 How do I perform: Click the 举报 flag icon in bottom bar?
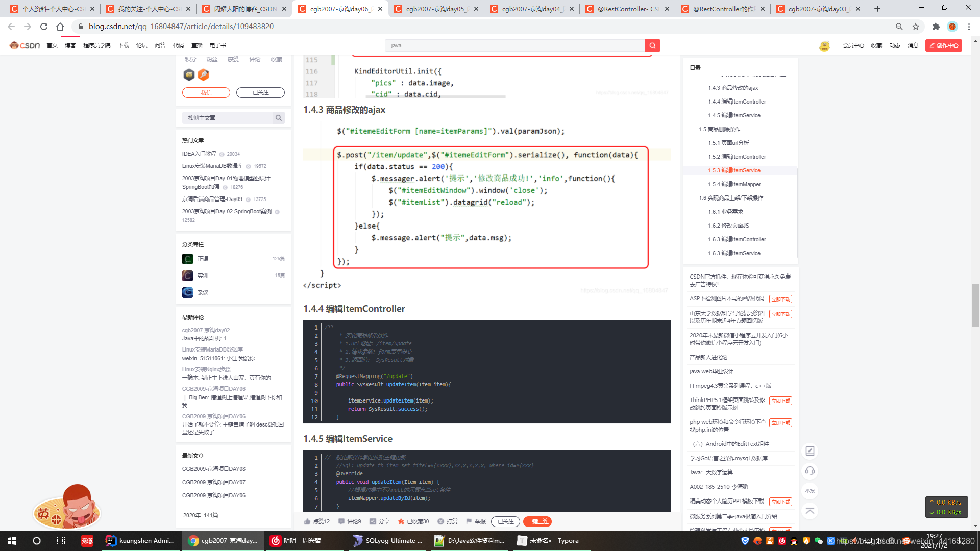[x=469, y=521]
